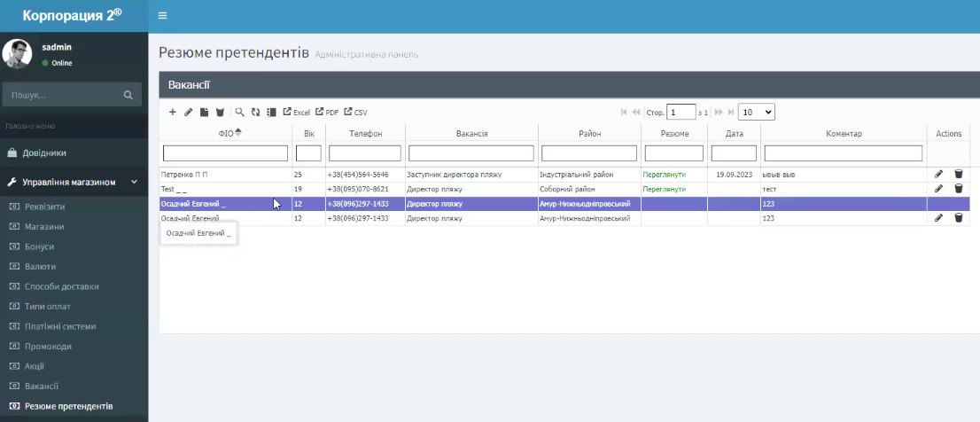Open Бонуси sidebar item
The width and height of the screenshot is (980, 422).
tap(39, 246)
